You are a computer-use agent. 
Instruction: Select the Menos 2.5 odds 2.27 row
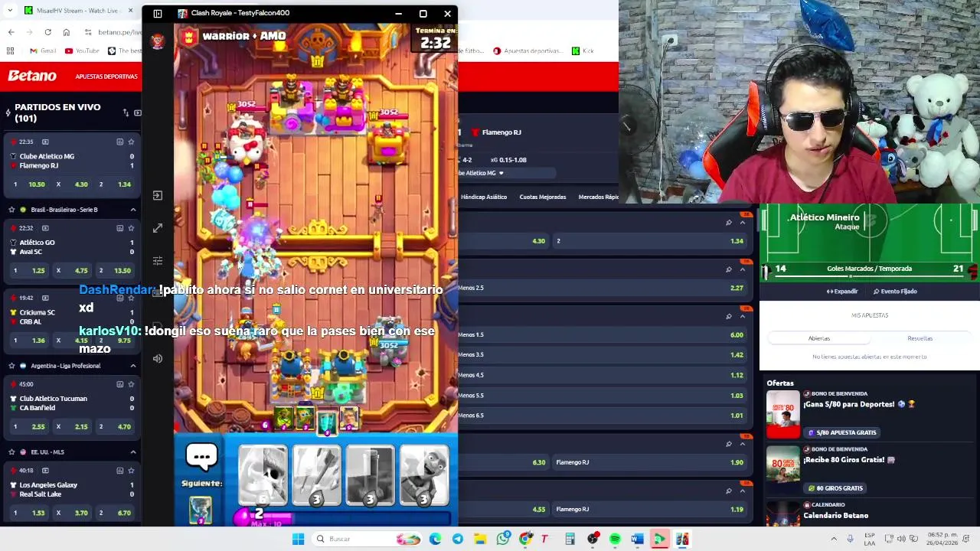601,288
